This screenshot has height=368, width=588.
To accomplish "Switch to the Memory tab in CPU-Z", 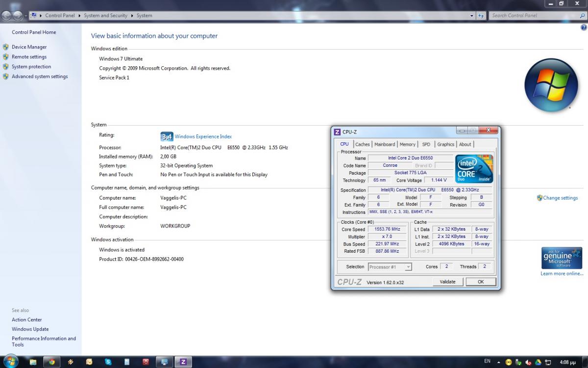I will point(408,144).
